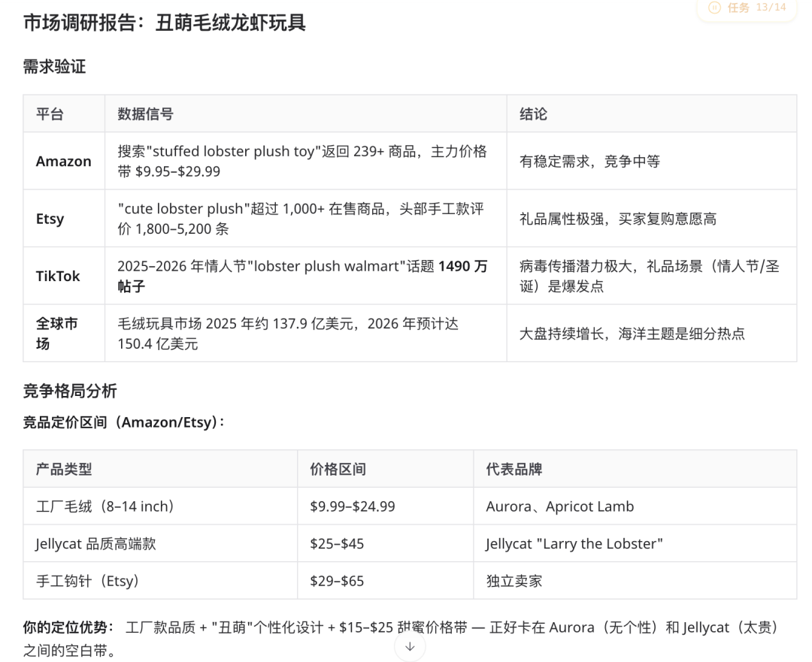Select the 需求验证 section heading

53,67
